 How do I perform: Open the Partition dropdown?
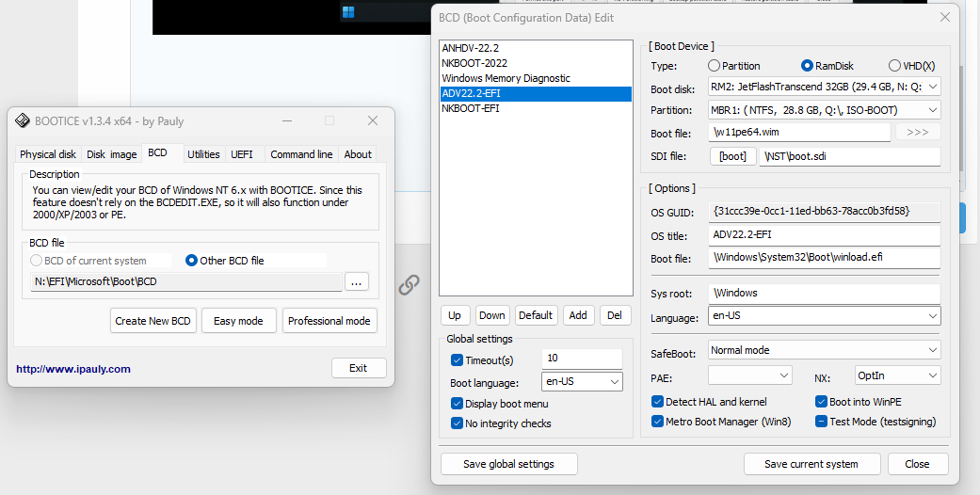click(825, 110)
